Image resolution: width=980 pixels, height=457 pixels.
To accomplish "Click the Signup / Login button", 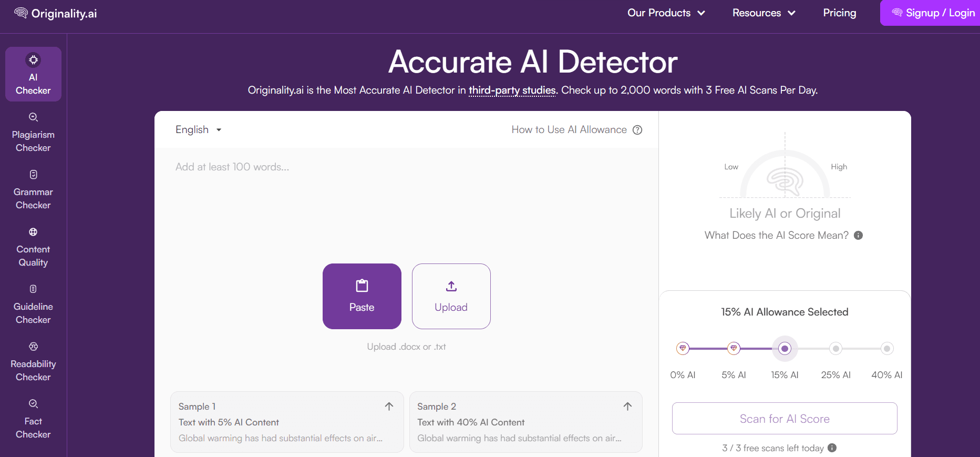I will tap(930, 13).
